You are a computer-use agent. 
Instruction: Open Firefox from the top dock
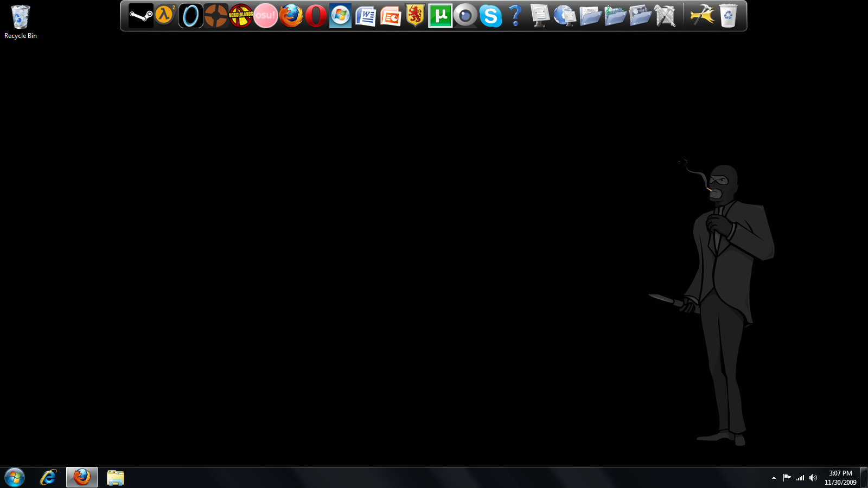tap(291, 16)
